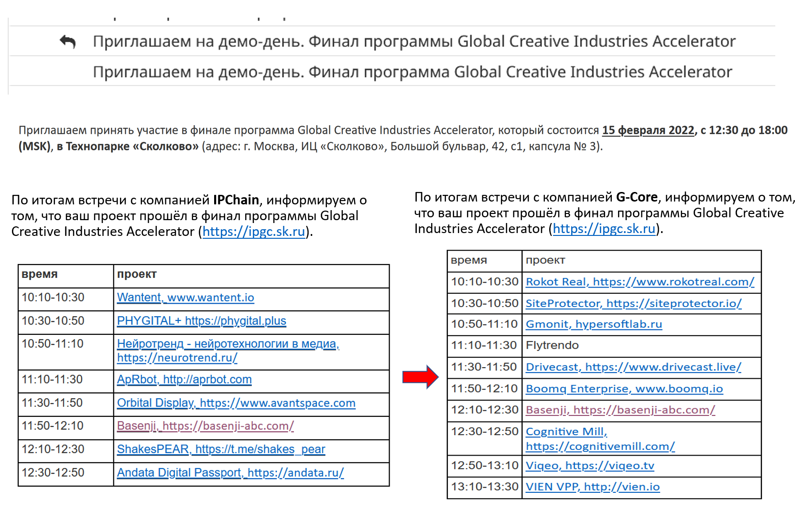Click the bold company name IPChain

236,200
